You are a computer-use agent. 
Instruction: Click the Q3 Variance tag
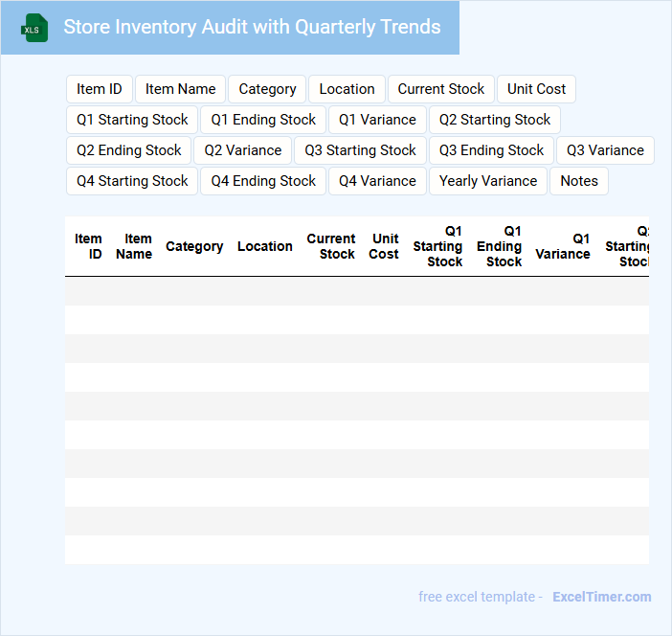(x=605, y=150)
